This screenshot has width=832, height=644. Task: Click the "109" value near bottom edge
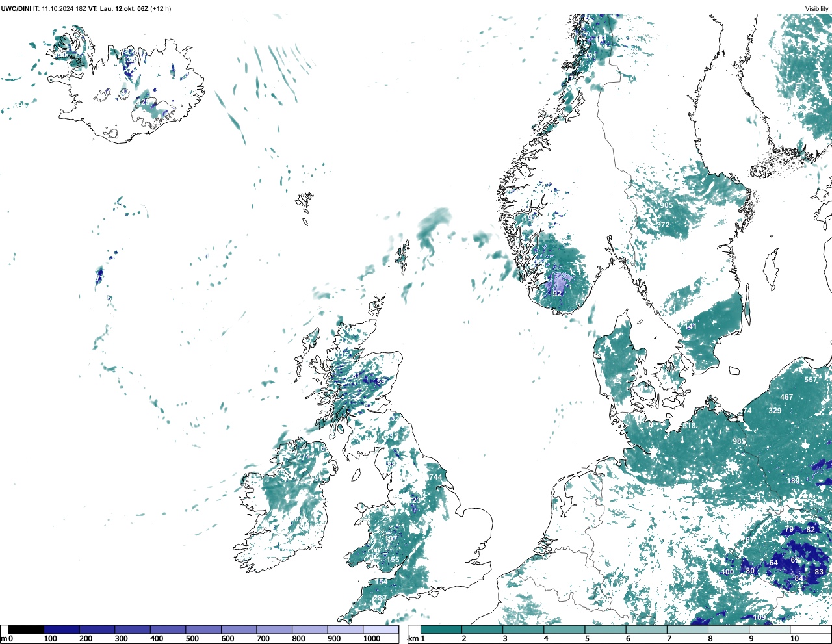(x=759, y=617)
